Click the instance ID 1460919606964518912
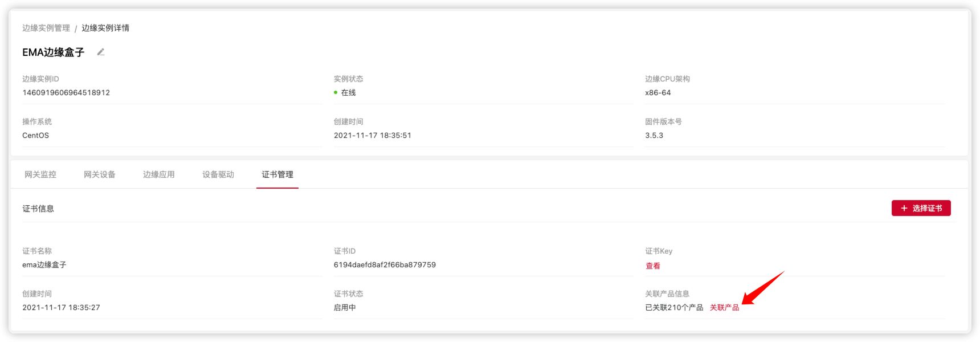This screenshot has height=342, width=980. tap(66, 92)
